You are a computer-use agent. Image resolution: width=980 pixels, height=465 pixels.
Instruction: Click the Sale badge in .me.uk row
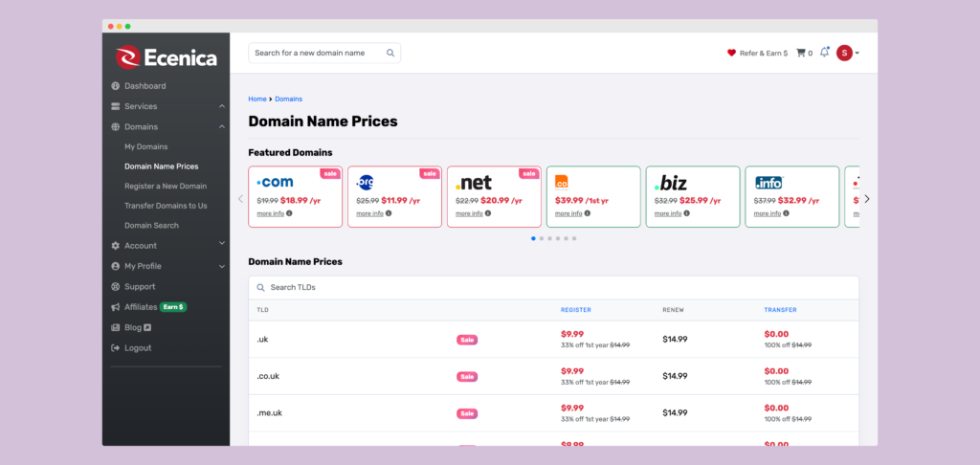(x=467, y=413)
